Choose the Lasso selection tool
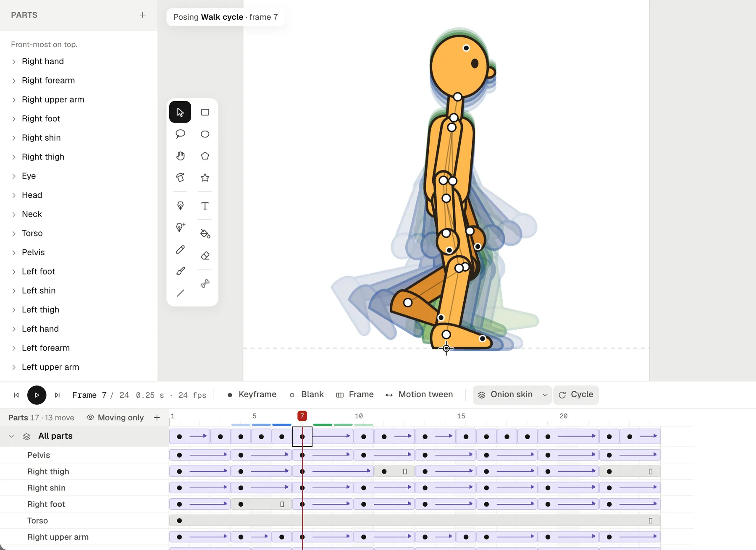The image size is (756, 550). (x=180, y=134)
